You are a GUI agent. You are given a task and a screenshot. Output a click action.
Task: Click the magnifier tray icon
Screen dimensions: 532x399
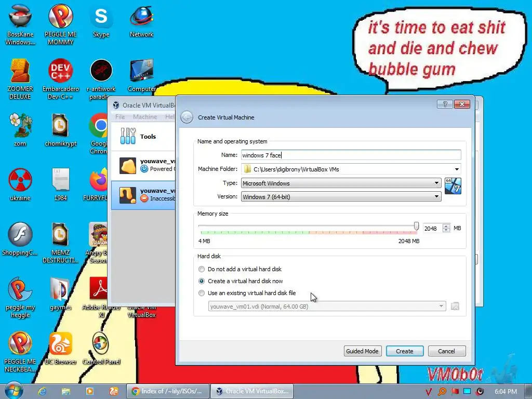click(x=442, y=392)
